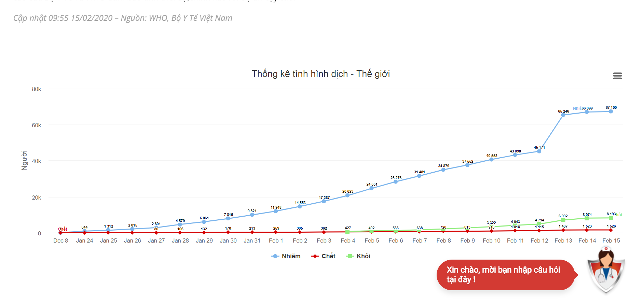Toggle the Nhiễm series in legend
This screenshot has height=306, width=644.
[x=286, y=256]
